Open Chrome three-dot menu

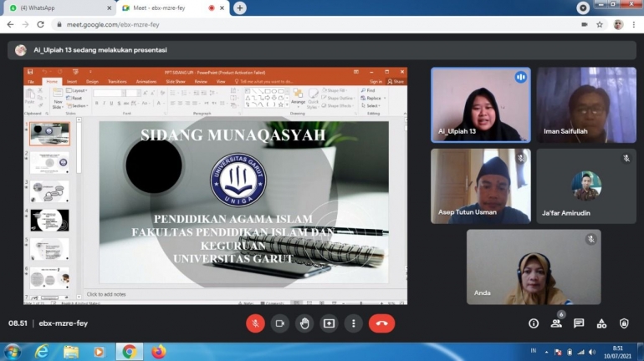pos(634,24)
